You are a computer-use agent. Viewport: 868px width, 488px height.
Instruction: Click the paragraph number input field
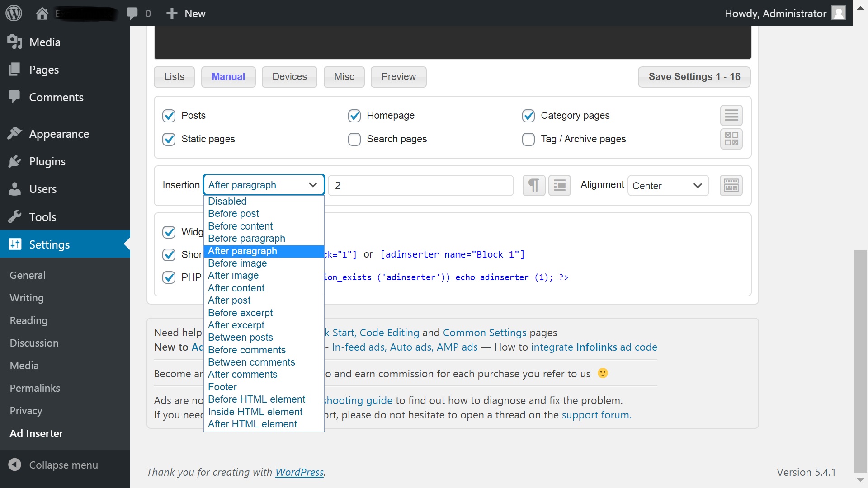point(421,185)
